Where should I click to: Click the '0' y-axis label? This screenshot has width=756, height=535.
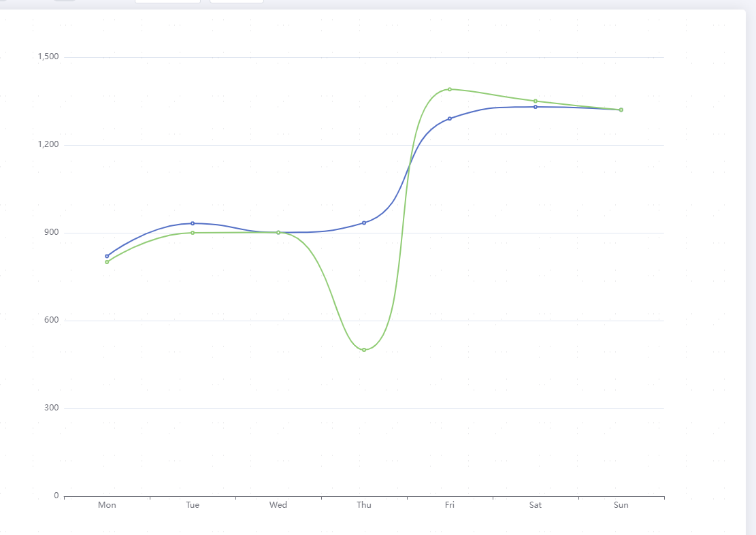coord(56,496)
